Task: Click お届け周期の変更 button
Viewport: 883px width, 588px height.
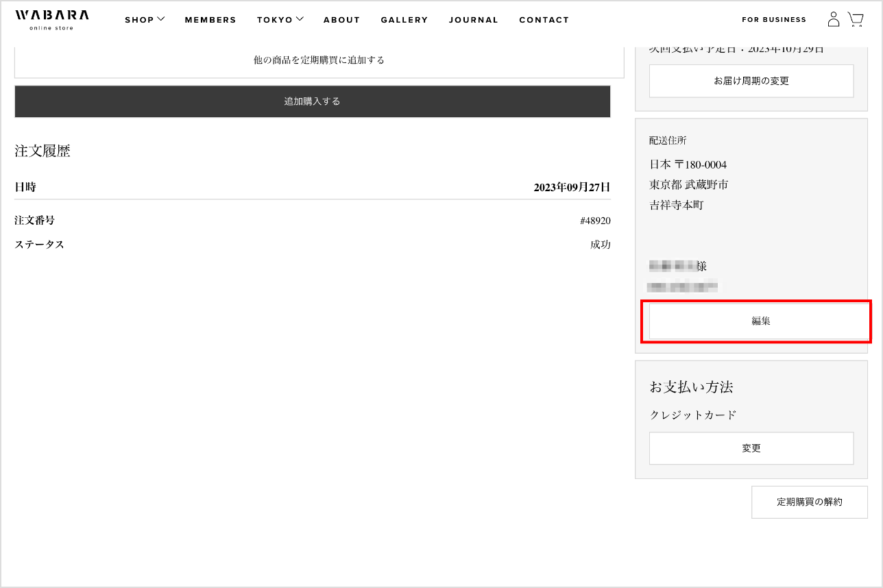Action: pos(751,81)
